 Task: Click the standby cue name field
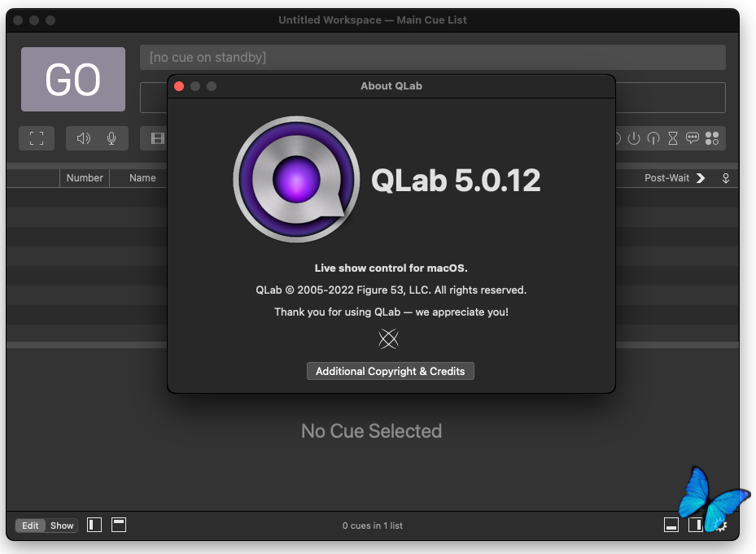[432, 57]
